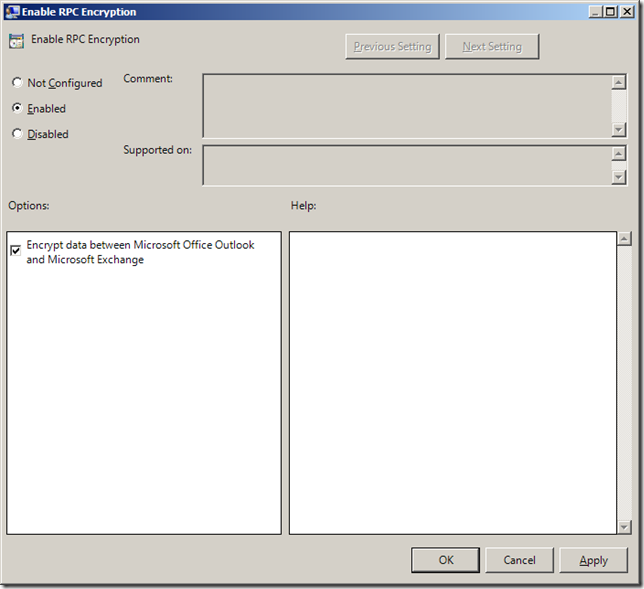Click the Help pane scroll up arrow
This screenshot has height=589, width=644.
coord(624,239)
